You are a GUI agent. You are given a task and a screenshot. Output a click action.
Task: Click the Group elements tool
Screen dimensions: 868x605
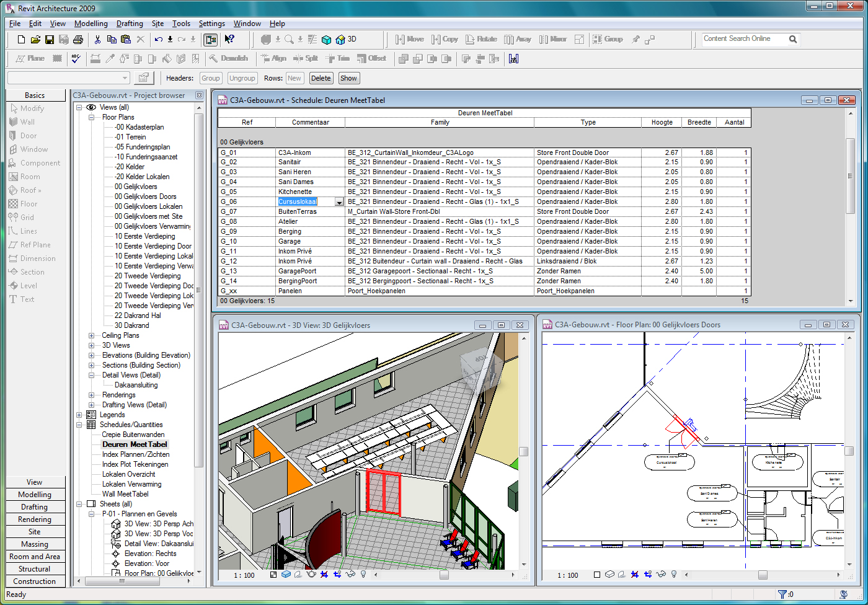point(608,39)
